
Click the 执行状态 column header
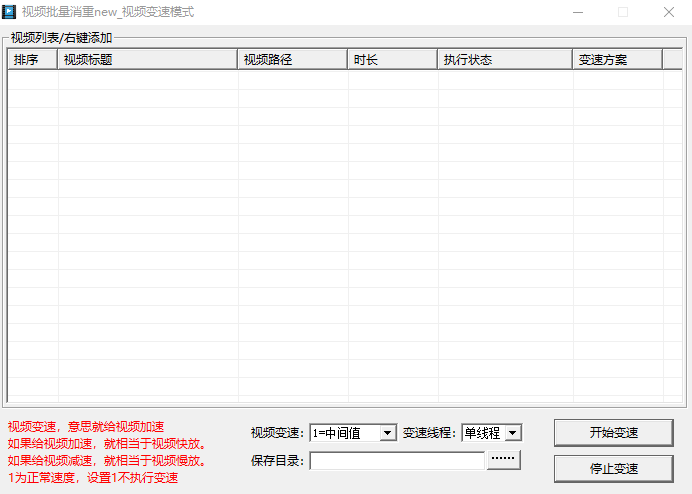505,59
